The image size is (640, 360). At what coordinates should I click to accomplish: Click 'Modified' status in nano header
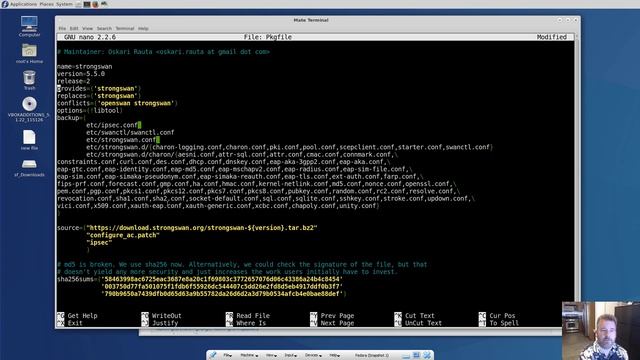tap(551, 37)
